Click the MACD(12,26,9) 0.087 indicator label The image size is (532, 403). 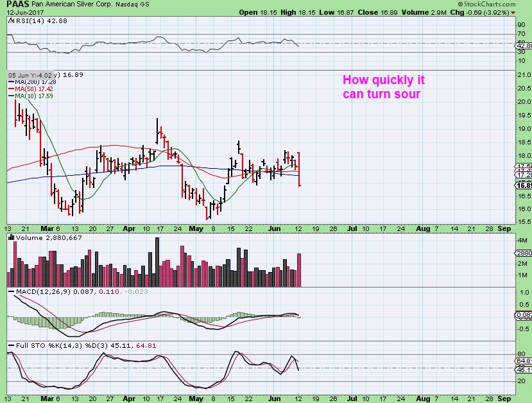[x=56, y=291]
